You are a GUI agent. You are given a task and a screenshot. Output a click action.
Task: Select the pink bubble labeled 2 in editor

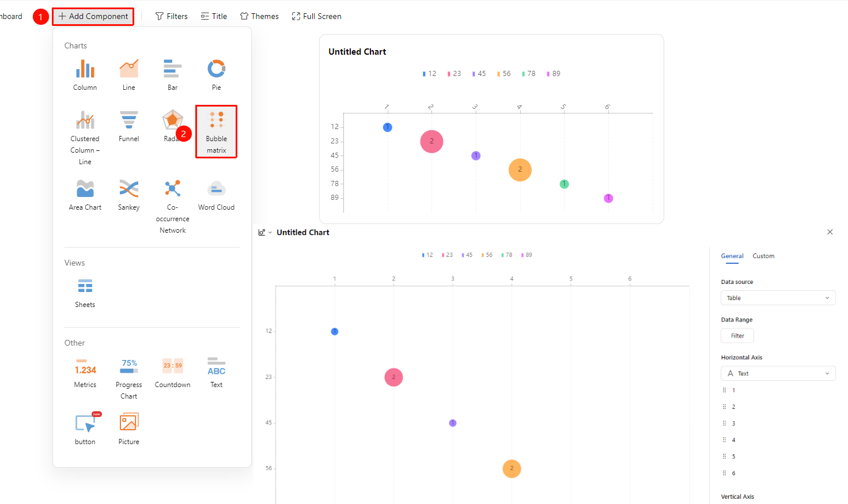click(393, 377)
